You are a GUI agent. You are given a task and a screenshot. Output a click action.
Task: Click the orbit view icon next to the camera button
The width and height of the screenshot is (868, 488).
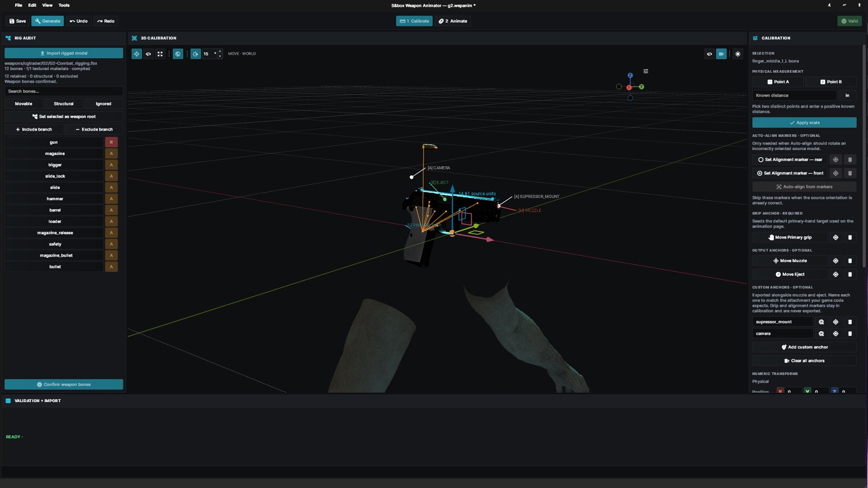click(x=710, y=54)
